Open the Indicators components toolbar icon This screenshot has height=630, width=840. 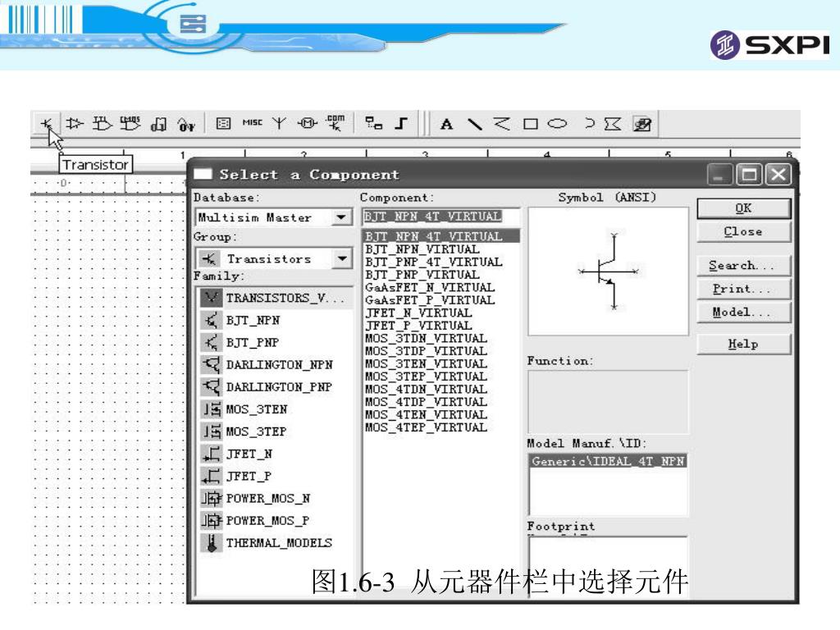tap(223, 124)
